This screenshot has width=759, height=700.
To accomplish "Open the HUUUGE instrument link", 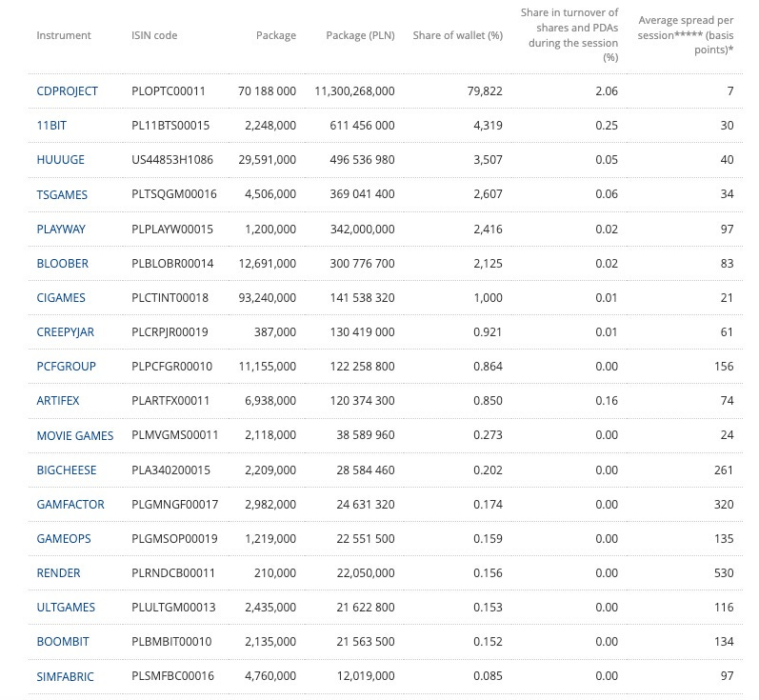I will click(61, 160).
